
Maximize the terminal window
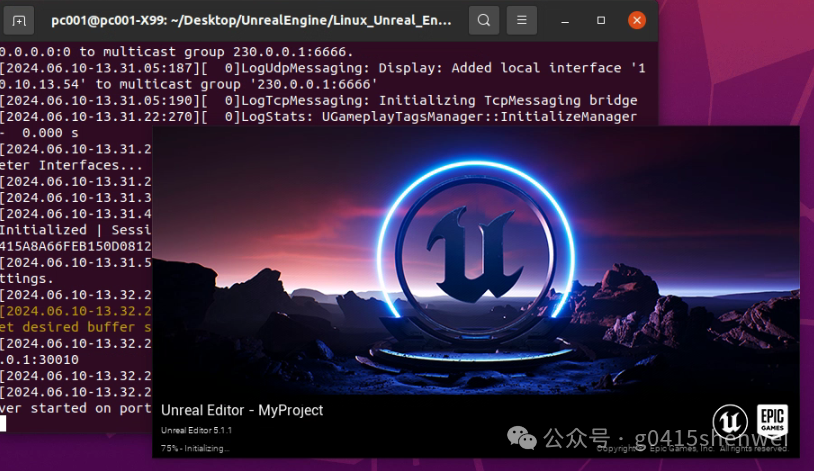tap(601, 20)
